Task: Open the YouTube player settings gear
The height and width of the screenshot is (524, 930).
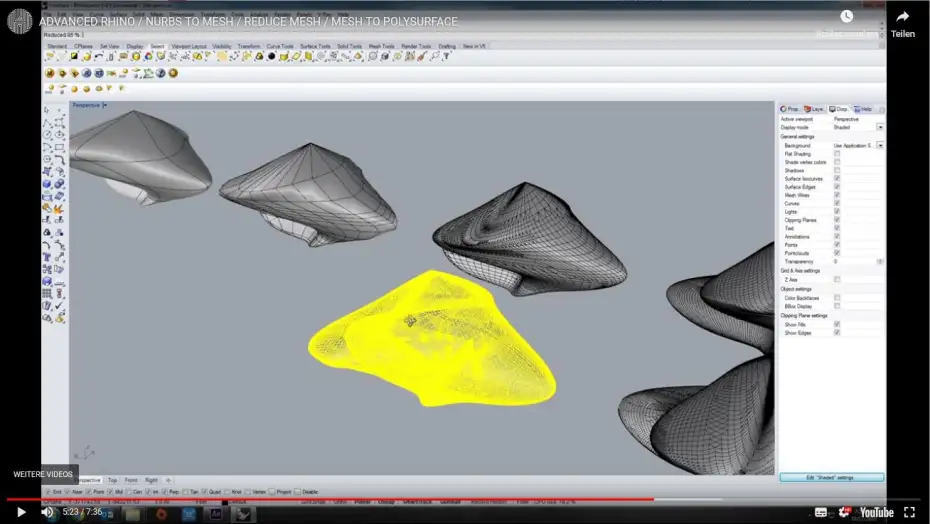Action: coord(845,512)
